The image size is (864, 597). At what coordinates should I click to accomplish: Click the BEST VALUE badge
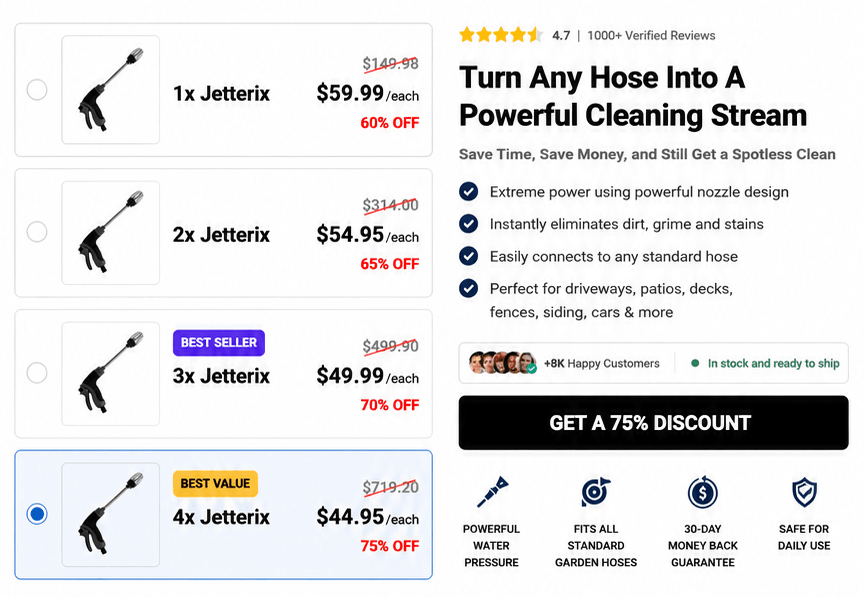[215, 484]
